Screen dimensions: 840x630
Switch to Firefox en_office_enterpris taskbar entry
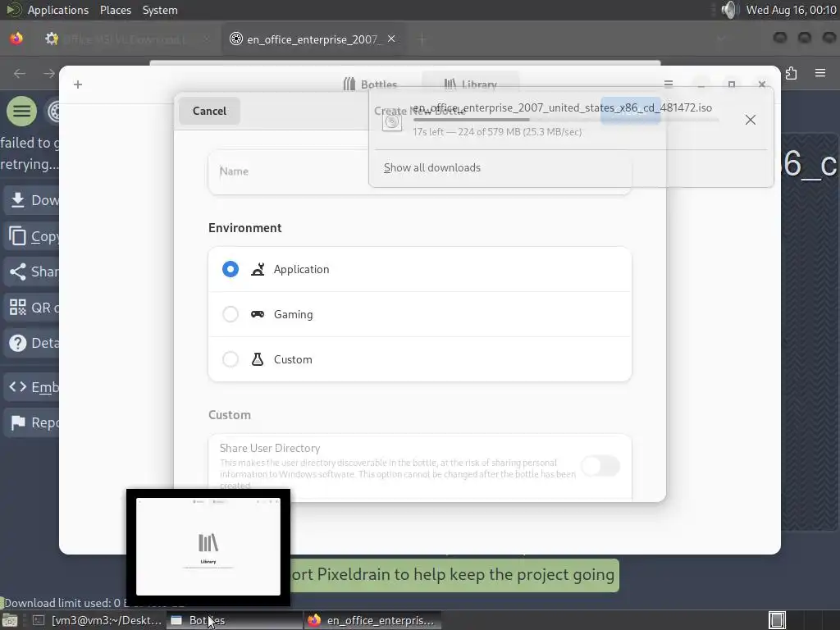click(373, 620)
